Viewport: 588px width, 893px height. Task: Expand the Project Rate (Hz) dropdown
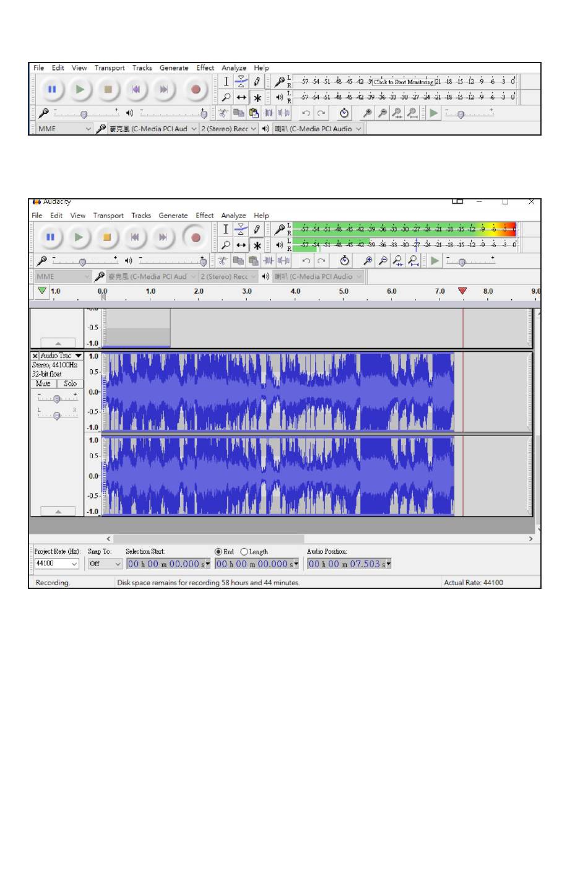(74, 564)
